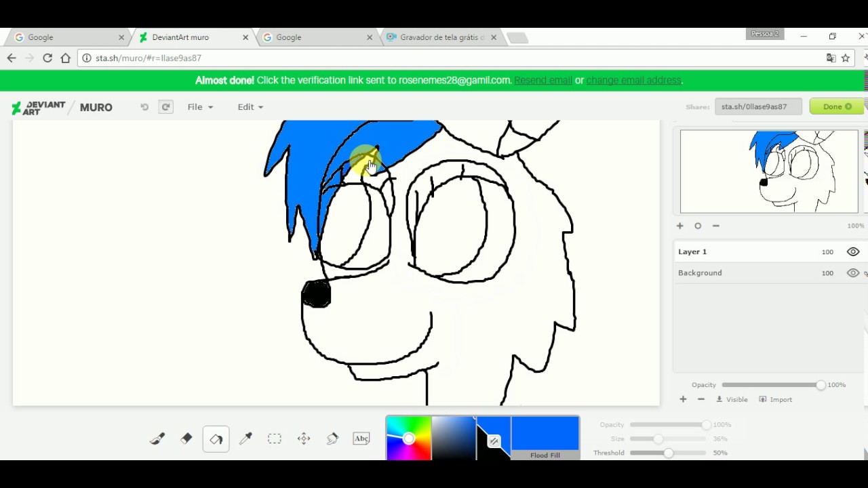Click the navigator preview thumbnail
This screenshot has height=488, width=868.
pyautogui.click(x=769, y=171)
